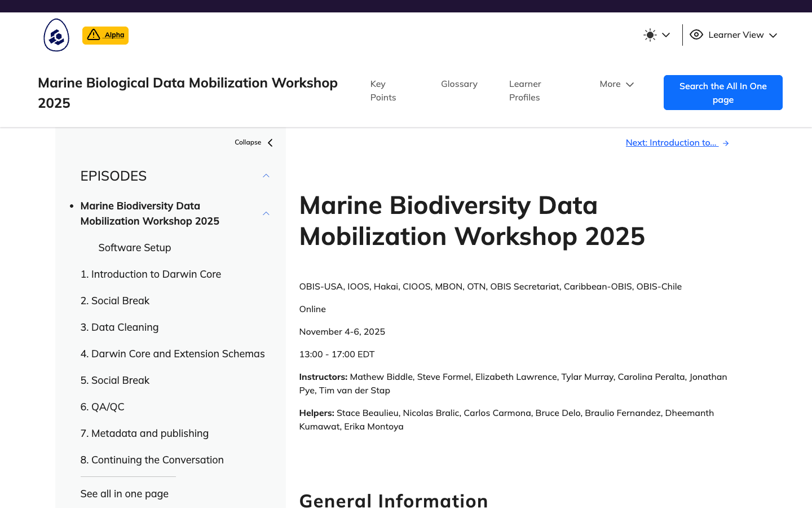Screen dimensions: 812x508
Task: Open episode 2. Social Break
Action: click(x=115, y=301)
